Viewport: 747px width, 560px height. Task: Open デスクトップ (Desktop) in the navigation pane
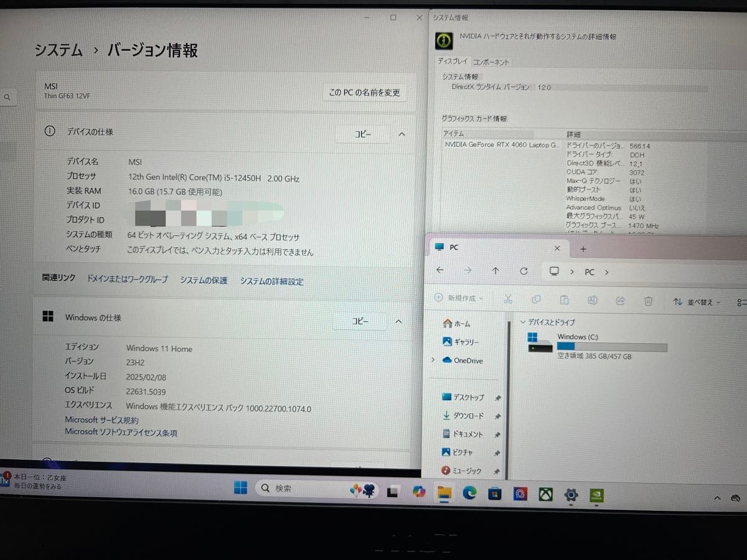click(463, 397)
